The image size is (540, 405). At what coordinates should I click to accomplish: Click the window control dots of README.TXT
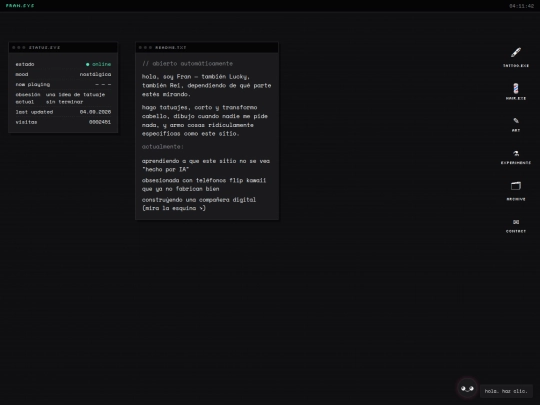click(x=145, y=48)
